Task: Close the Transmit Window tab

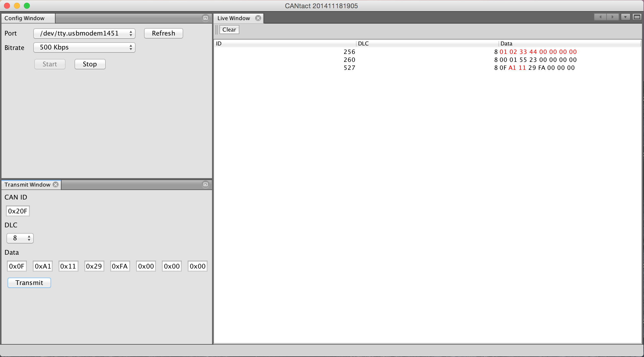Action: 56,184
